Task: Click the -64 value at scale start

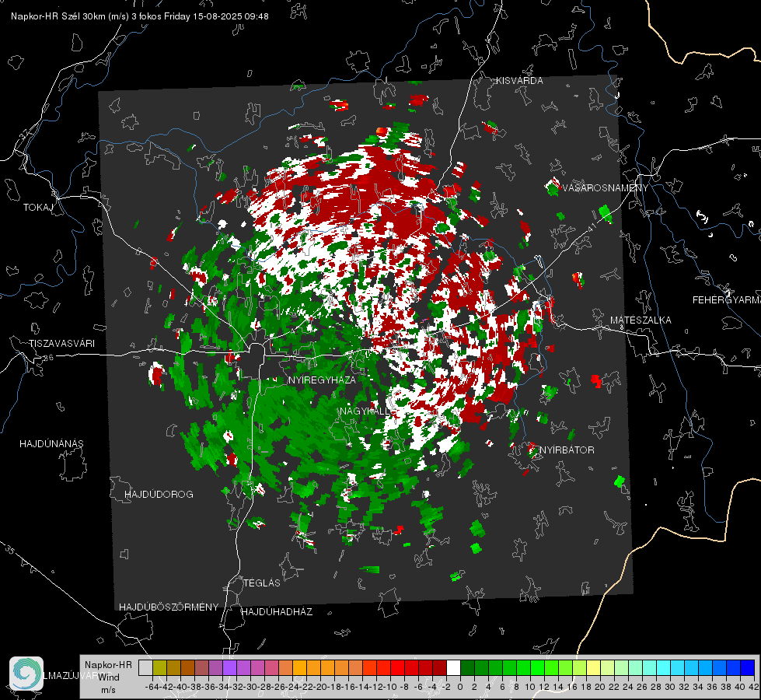Action: click(x=152, y=687)
